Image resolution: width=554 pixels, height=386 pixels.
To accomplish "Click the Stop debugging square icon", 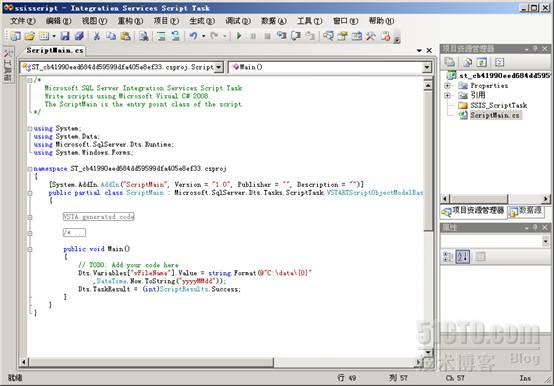I will tap(267, 36).
